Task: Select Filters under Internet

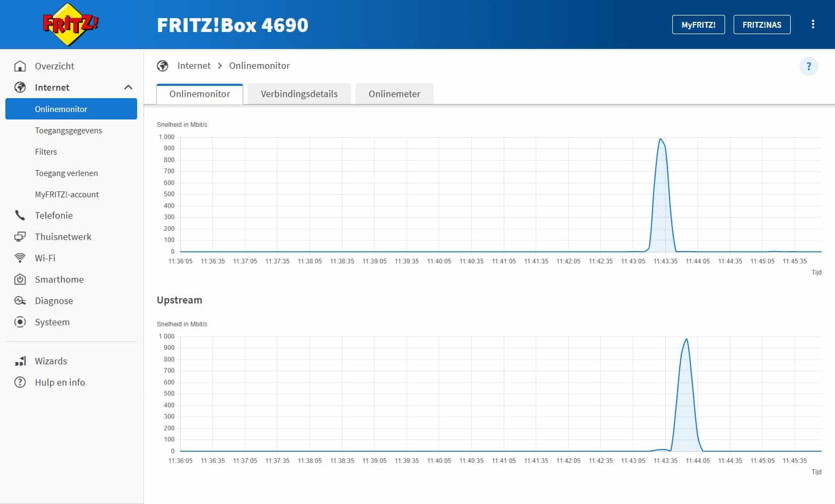Action: (x=46, y=152)
